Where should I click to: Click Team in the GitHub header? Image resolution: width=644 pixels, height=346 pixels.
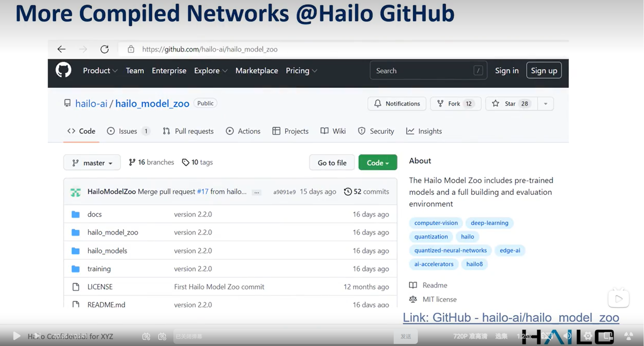tap(135, 71)
